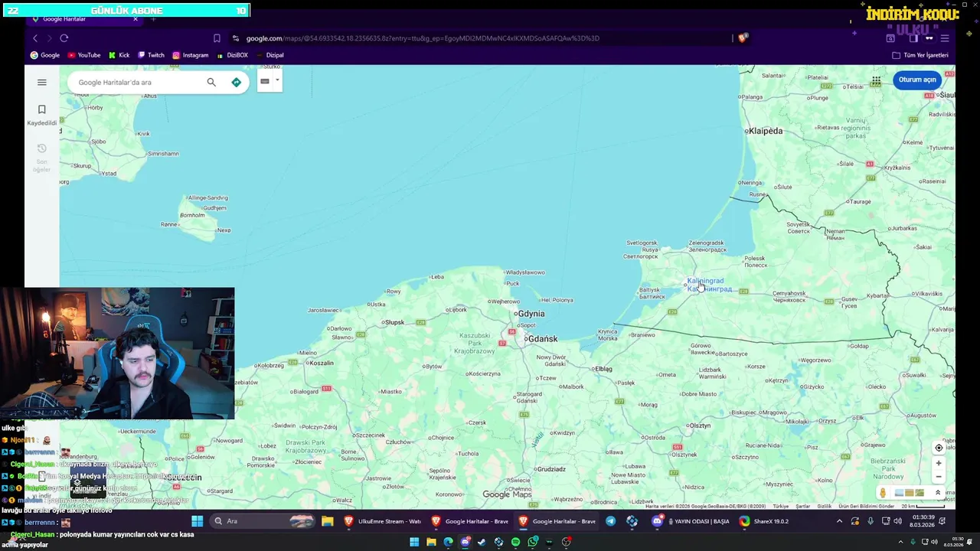Viewport: 980px width, 551px height.
Task: Open the Twitch bookmark
Action: [151, 55]
